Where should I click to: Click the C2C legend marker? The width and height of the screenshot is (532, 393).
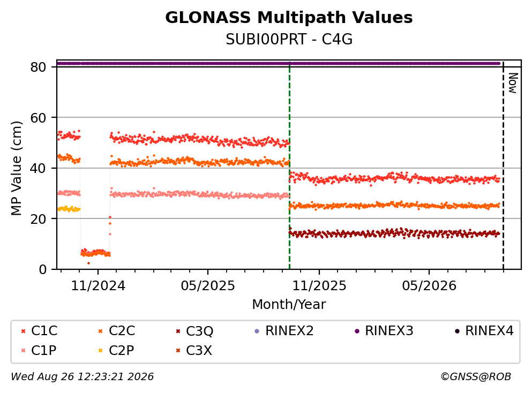pyautogui.click(x=100, y=331)
